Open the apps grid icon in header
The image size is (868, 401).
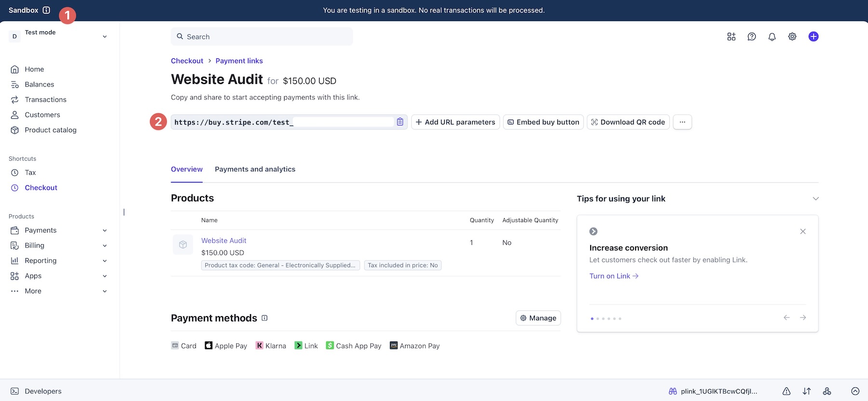(x=732, y=37)
